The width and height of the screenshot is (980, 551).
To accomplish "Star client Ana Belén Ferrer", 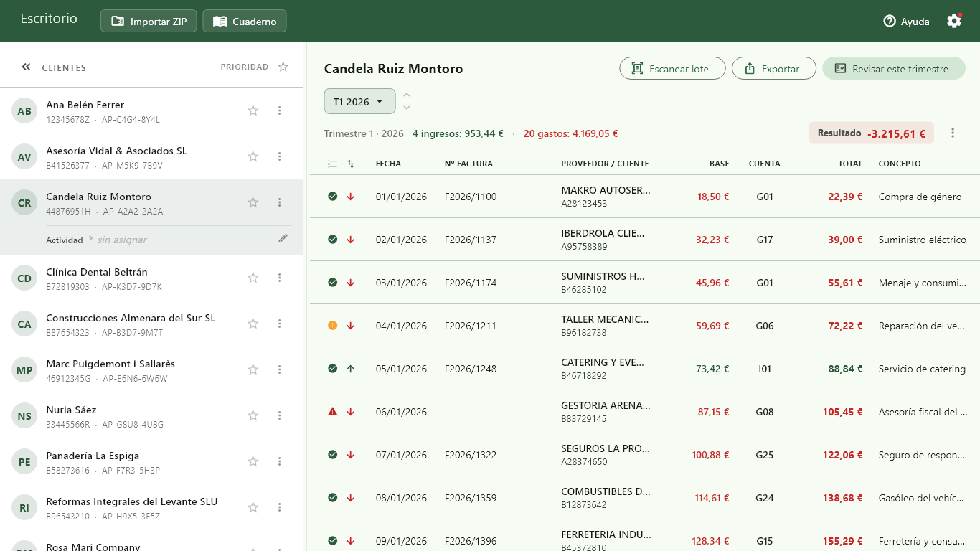I will (253, 110).
